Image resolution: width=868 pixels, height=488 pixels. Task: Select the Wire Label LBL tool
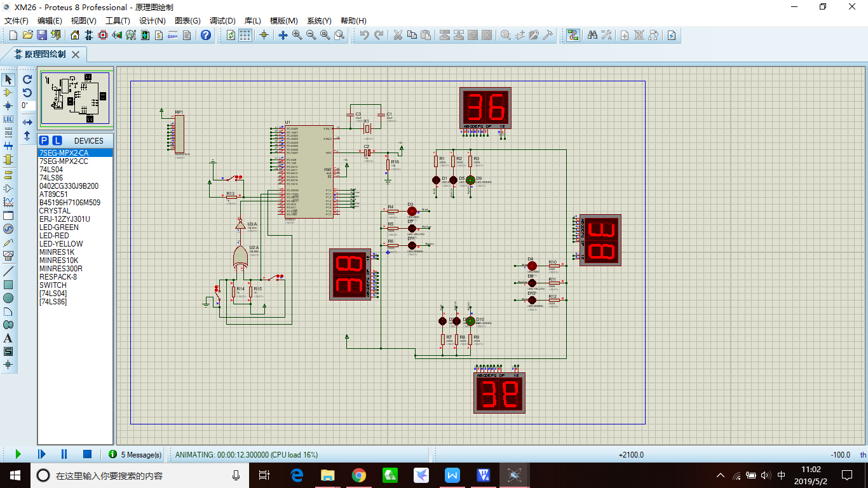(x=8, y=119)
